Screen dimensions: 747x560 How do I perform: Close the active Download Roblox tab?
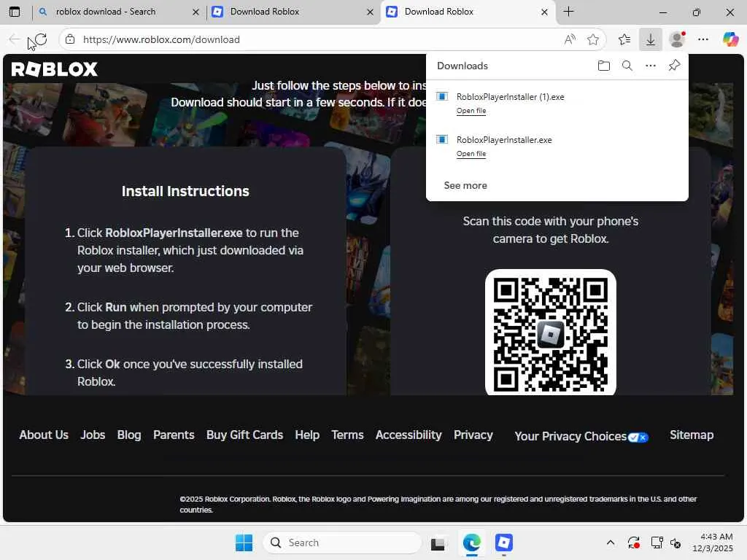tap(544, 12)
